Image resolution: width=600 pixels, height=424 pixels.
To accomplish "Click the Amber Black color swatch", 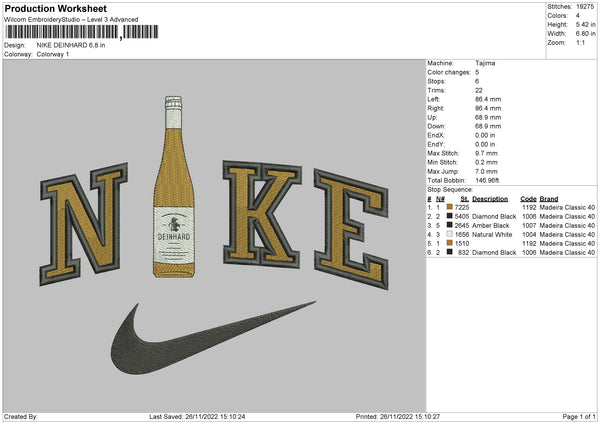I will pos(450,224).
